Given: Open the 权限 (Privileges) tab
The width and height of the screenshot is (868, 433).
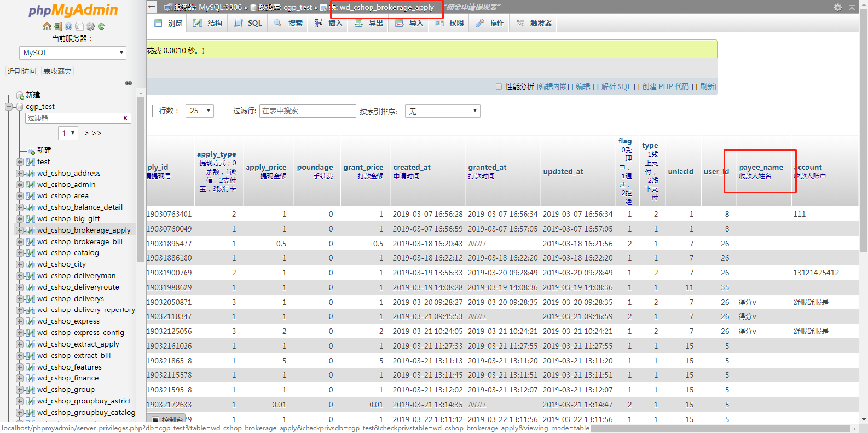Looking at the screenshot, I should click(450, 23).
